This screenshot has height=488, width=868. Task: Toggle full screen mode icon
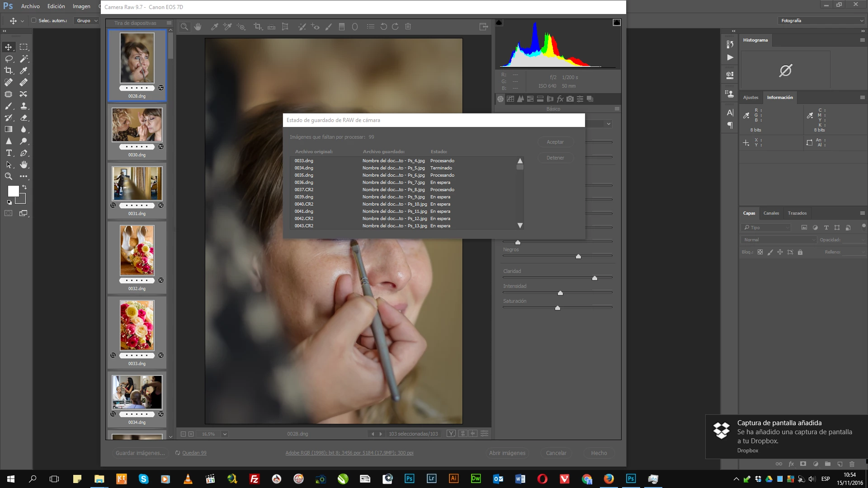coord(483,27)
